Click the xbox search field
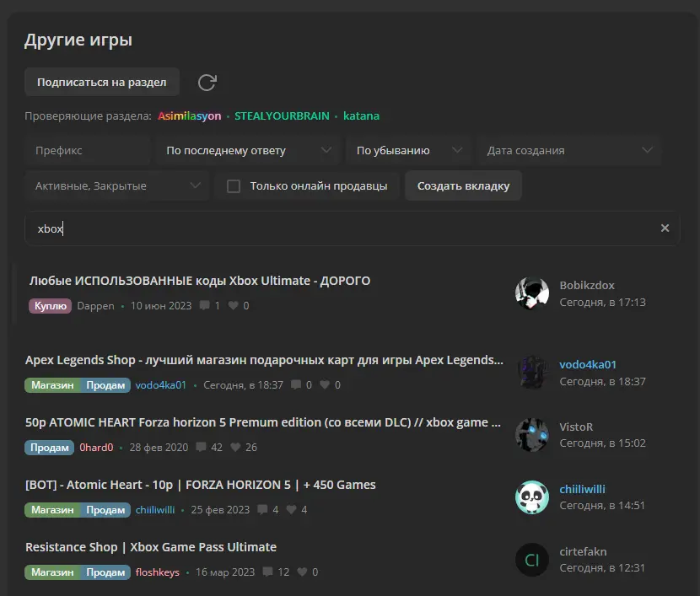 pyautogui.click(x=353, y=228)
